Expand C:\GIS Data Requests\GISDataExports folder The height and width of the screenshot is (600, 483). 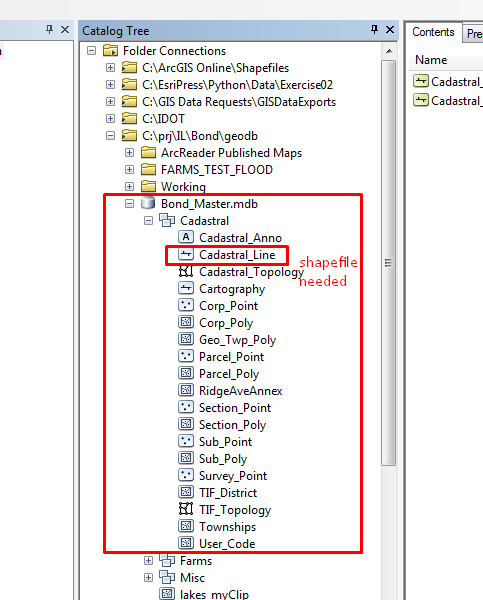tap(111, 101)
